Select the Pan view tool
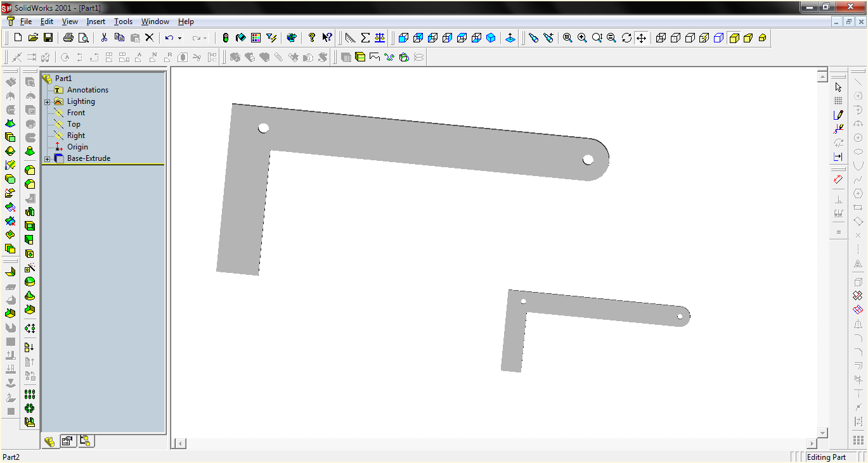The image size is (868, 463). (x=641, y=38)
